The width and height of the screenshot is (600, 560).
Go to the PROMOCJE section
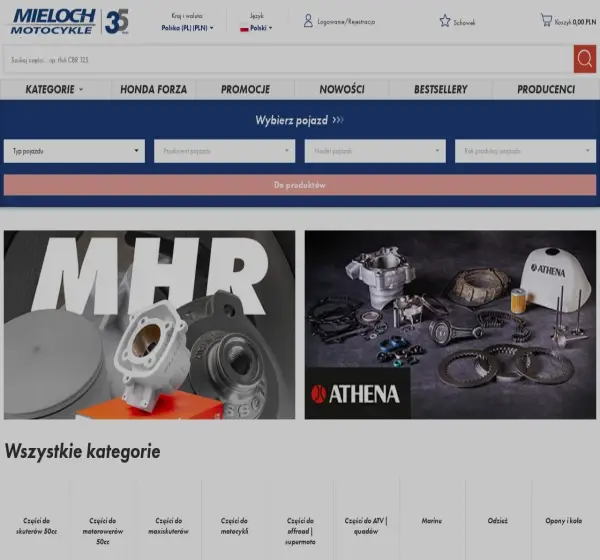245,90
